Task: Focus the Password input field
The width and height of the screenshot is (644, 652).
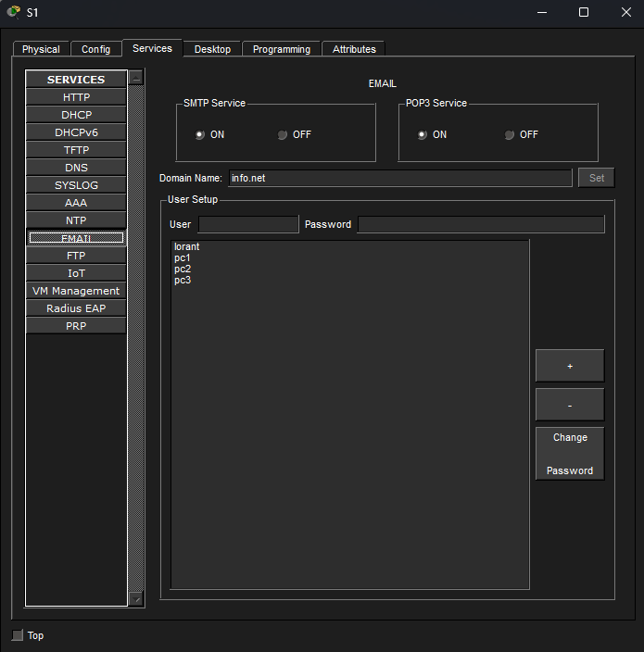Action: [481, 224]
